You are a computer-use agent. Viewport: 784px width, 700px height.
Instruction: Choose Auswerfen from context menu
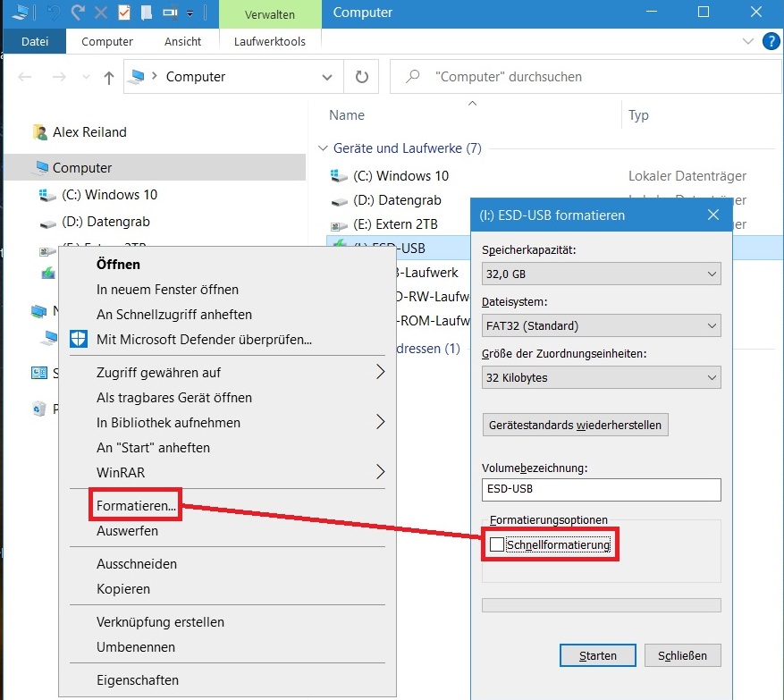pos(228,530)
